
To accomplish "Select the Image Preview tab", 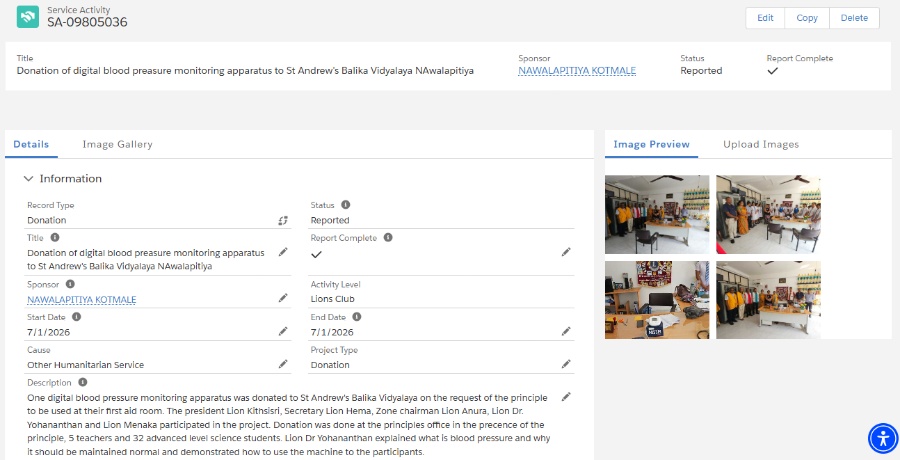I will pyautogui.click(x=651, y=144).
